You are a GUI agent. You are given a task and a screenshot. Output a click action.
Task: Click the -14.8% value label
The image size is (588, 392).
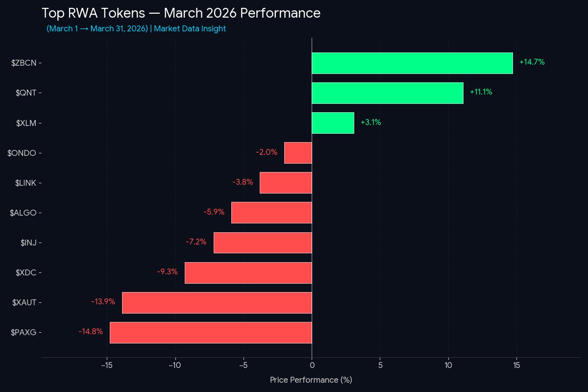pos(91,332)
